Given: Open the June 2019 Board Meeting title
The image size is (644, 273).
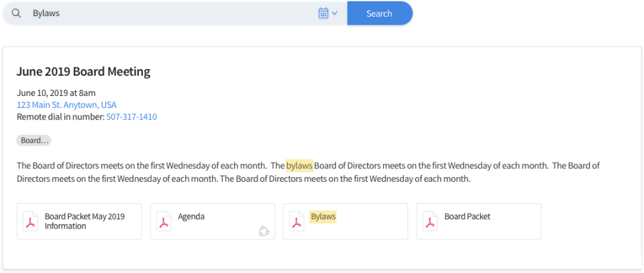Looking at the screenshot, I should click(83, 72).
